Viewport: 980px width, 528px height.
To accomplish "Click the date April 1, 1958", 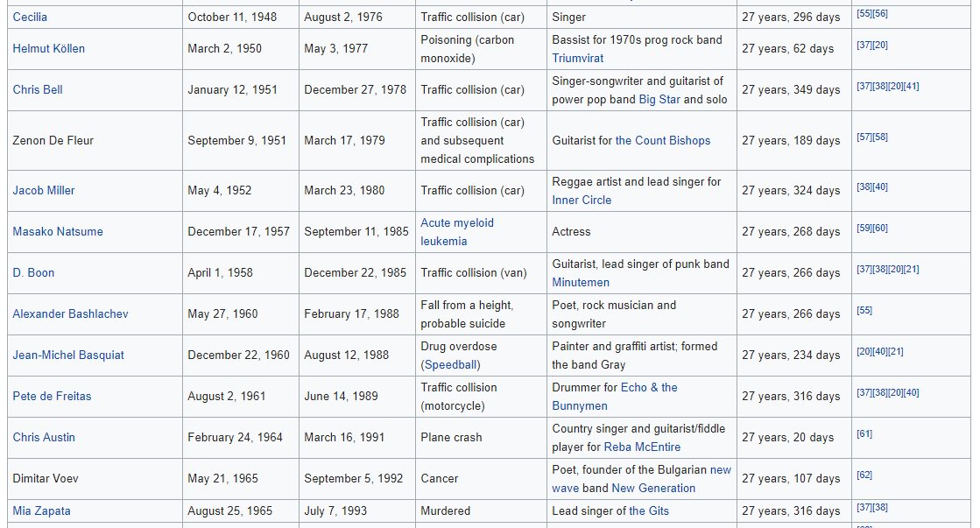I will click(220, 272).
